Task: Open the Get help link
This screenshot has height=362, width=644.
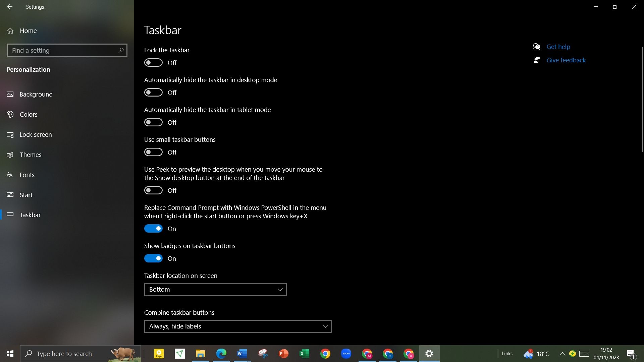Action: point(558,47)
